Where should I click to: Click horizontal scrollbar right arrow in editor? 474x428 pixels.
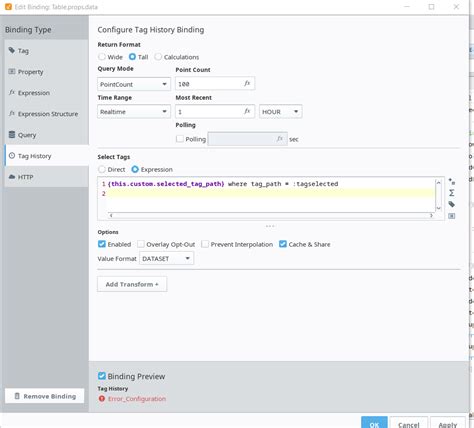point(431,216)
